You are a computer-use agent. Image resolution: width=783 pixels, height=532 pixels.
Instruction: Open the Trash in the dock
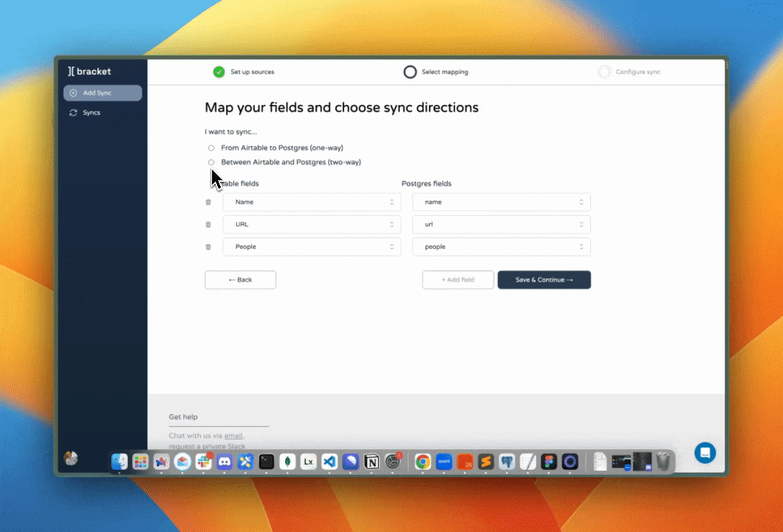coord(663,462)
